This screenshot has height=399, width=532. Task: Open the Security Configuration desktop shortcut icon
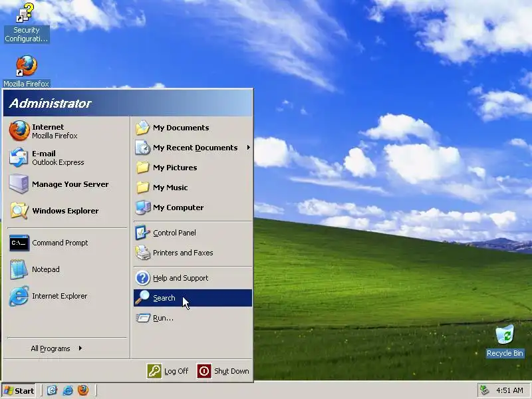pos(26,13)
